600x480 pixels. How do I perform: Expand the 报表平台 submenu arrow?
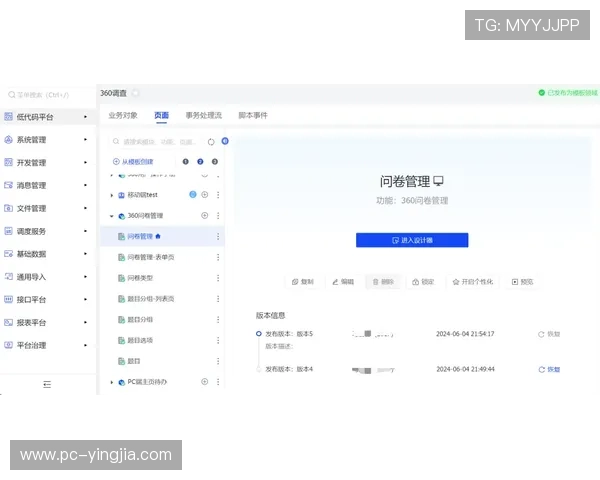point(85,322)
